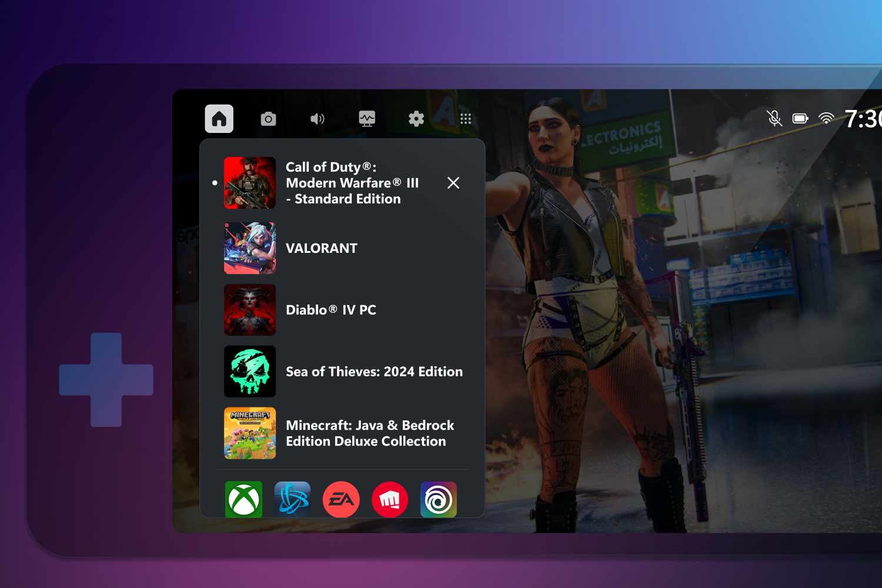Screen dimensions: 882x588
Task: Open the Capture widget camera icon
Action: pos(268,118)
